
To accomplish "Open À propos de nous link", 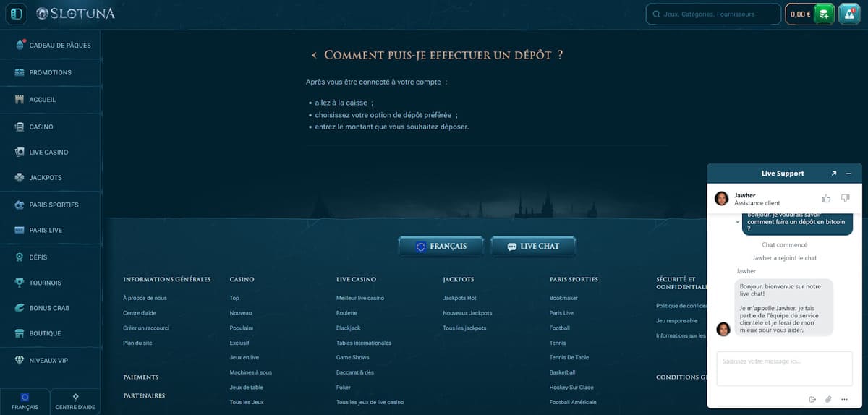I will click(145, 298).
